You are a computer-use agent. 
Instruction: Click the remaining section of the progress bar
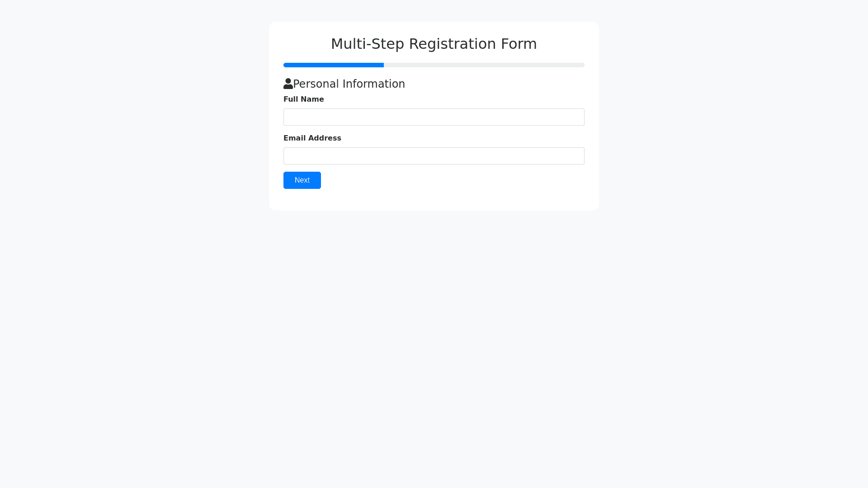coord(484,65)
